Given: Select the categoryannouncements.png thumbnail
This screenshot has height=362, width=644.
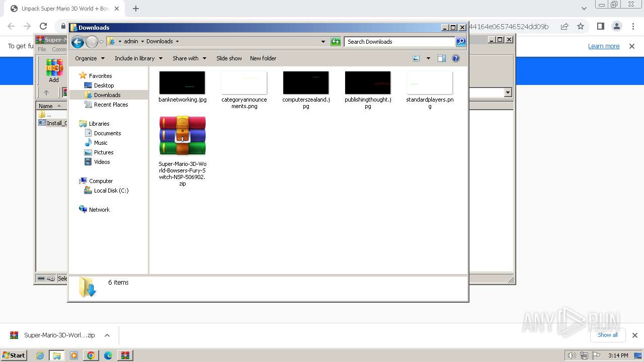Looking at the screenshot, I should [244, 82].
